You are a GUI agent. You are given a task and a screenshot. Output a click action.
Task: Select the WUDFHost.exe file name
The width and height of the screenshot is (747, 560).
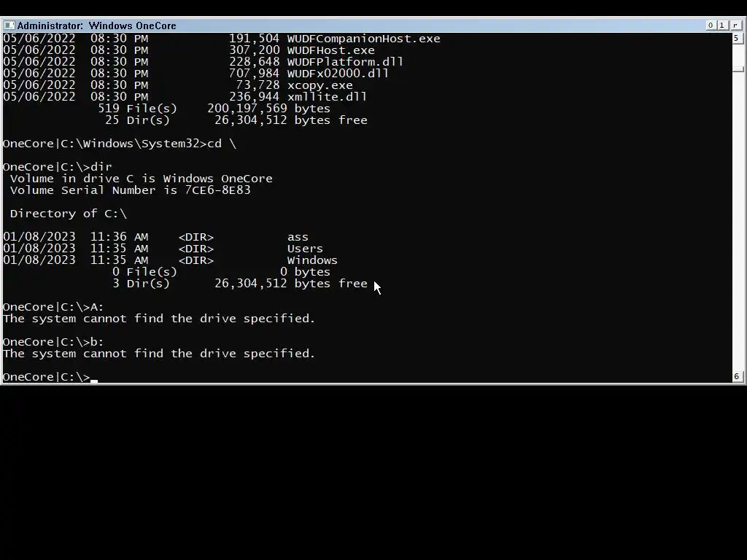click(x=330, y=50)
